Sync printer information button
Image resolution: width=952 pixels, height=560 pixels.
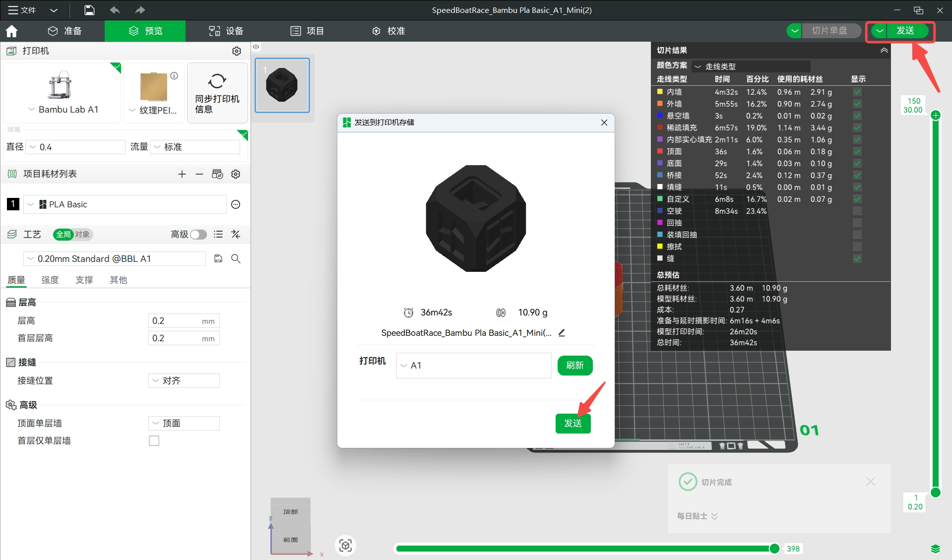coord(217,93)
